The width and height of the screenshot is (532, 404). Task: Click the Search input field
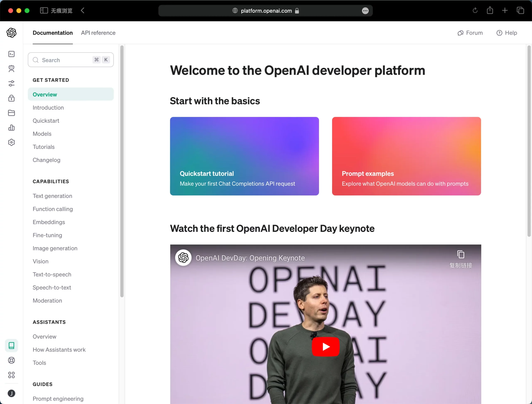71,60
